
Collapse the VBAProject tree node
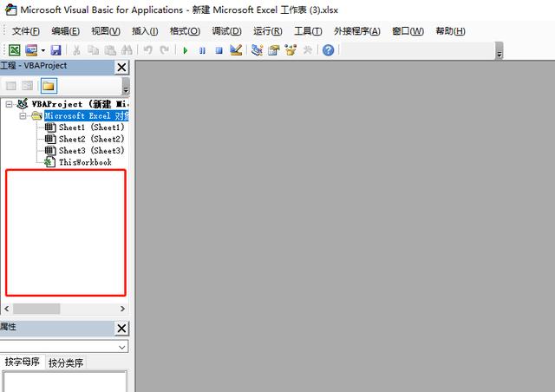10,104
